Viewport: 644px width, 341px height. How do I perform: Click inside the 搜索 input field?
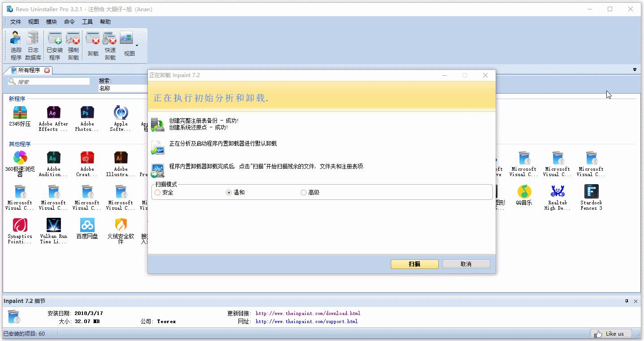[x=49, y=81]
